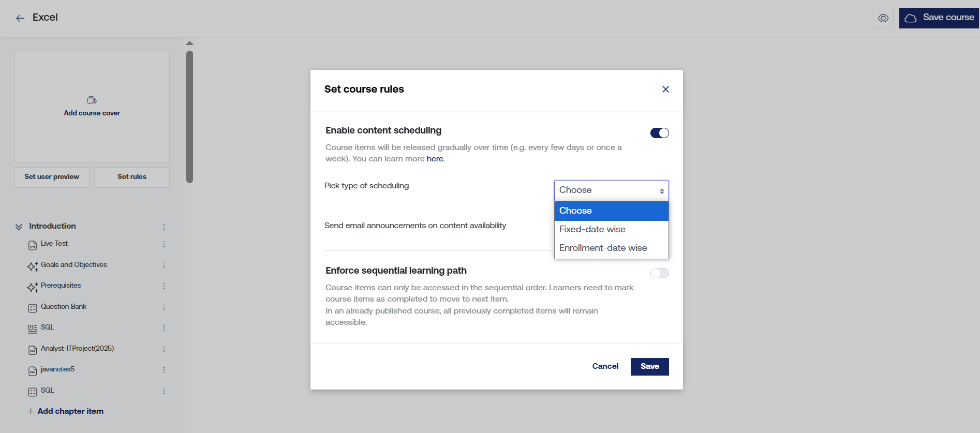Select Fixed-date wise option
This screenshot has height=433, width=980.
592,229
